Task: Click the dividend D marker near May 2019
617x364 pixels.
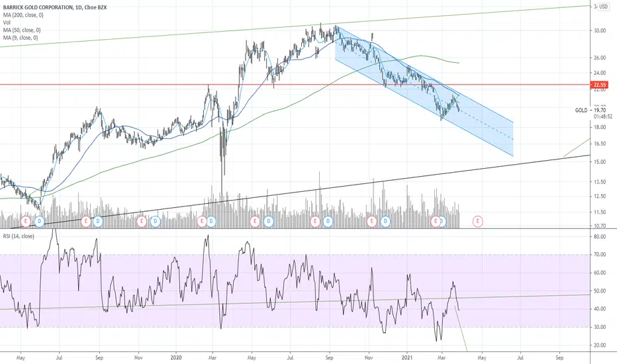Action: point(39,222)
